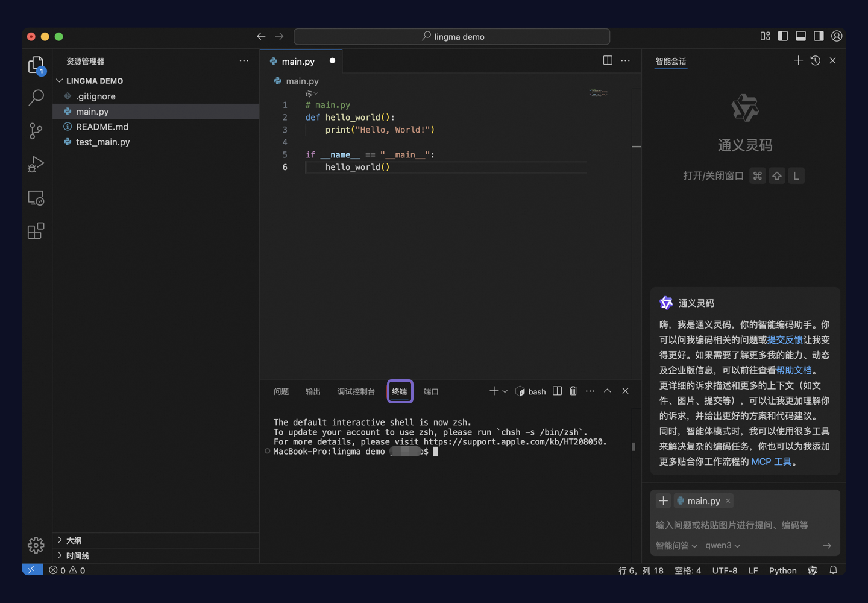Close the bottom terminal panel
The width and height of the screenshot is (868, 603).
[626, 391]
